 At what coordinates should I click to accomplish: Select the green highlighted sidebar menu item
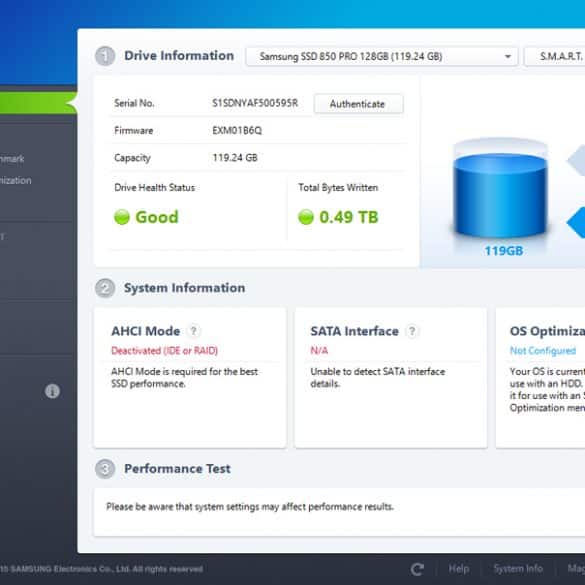pyautogui.click(x=38, y=103)
